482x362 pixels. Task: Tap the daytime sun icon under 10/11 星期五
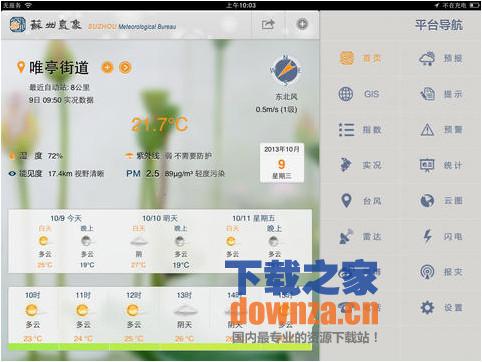pyautogui.click(x=231, y=241)
